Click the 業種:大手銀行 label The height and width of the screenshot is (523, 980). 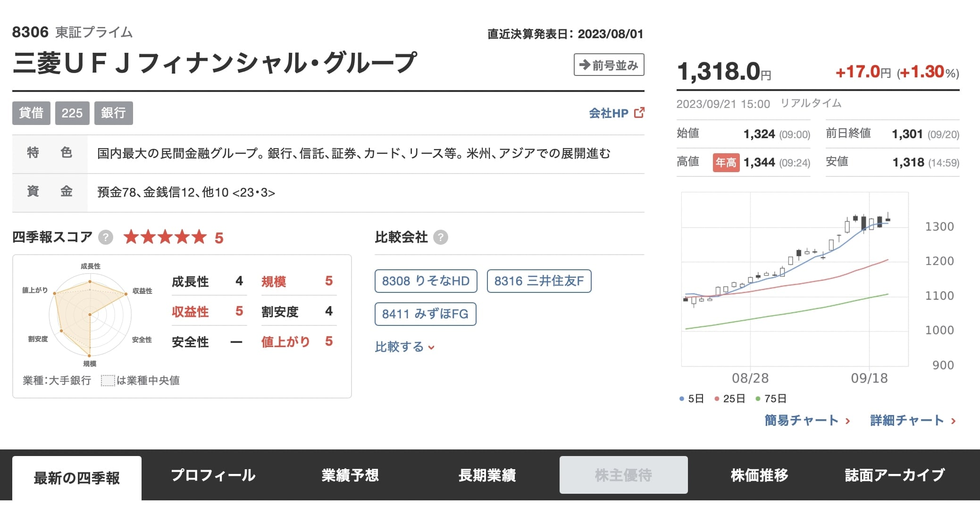[57, 381]
